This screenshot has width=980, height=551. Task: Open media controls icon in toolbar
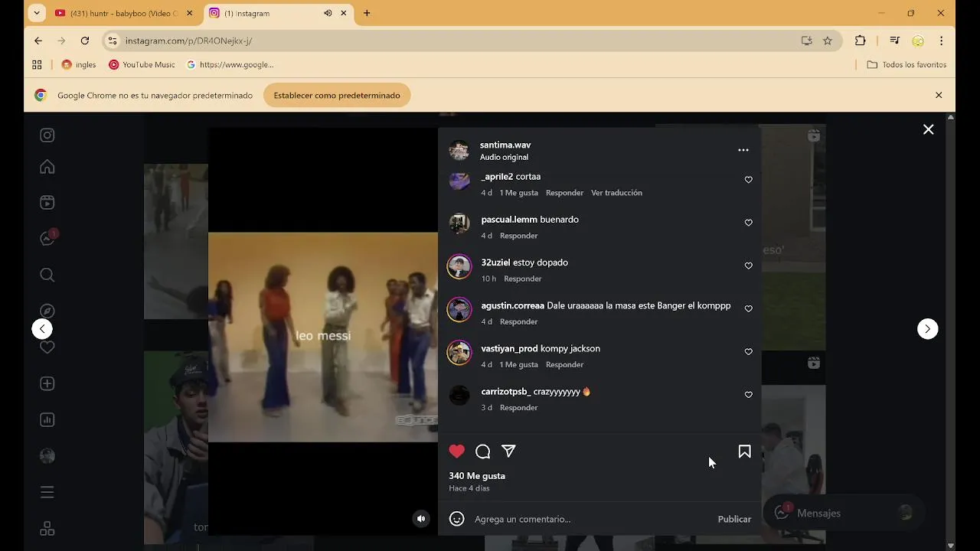click(894, 41)
